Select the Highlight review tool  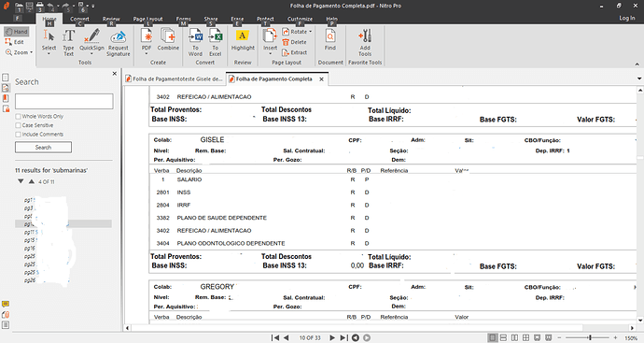[x=243, y=40]
